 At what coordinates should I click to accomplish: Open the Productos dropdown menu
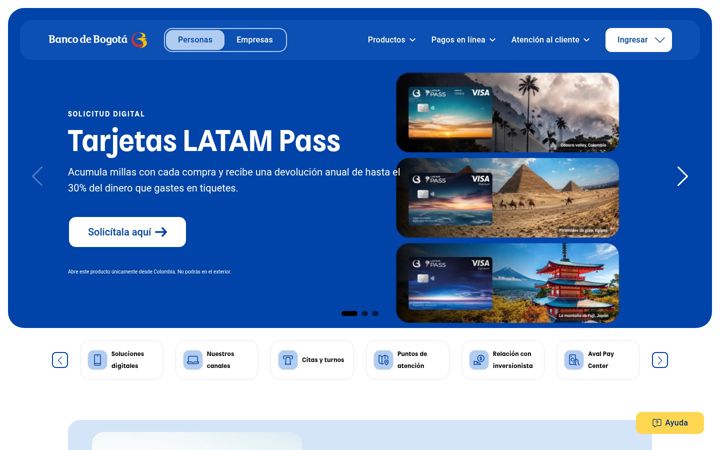click(391, 40)
